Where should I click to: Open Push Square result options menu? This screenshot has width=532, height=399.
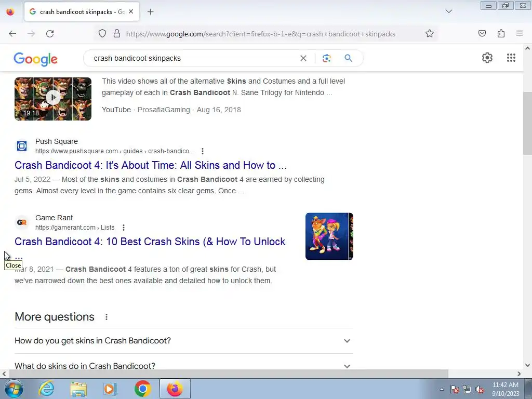click(203, 151)
